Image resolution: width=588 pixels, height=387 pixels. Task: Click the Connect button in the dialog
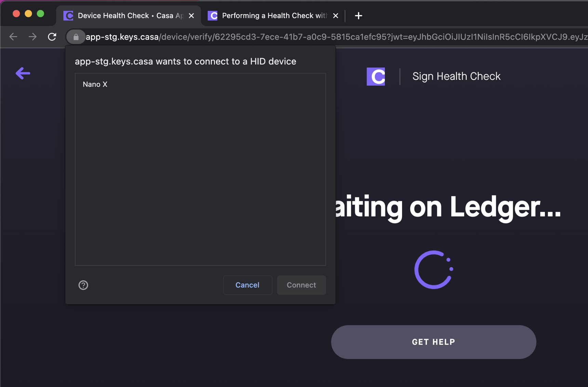[301, 285]
